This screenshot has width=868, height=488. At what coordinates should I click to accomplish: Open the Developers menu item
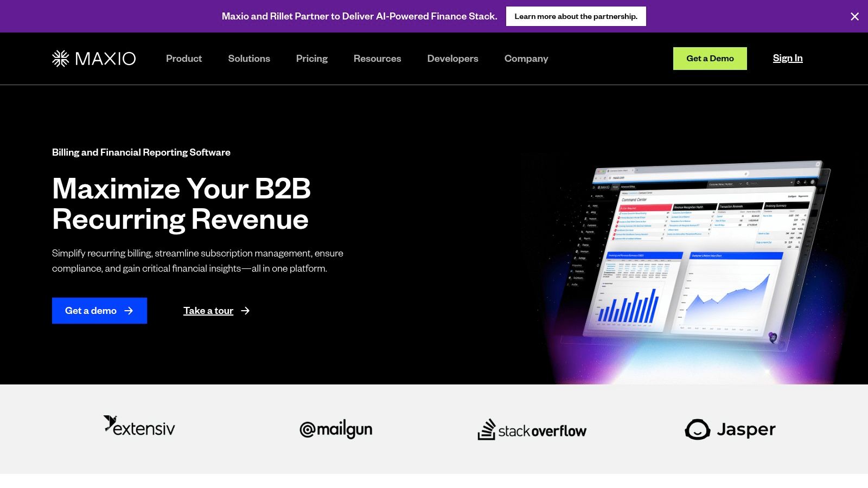point(452,59)
